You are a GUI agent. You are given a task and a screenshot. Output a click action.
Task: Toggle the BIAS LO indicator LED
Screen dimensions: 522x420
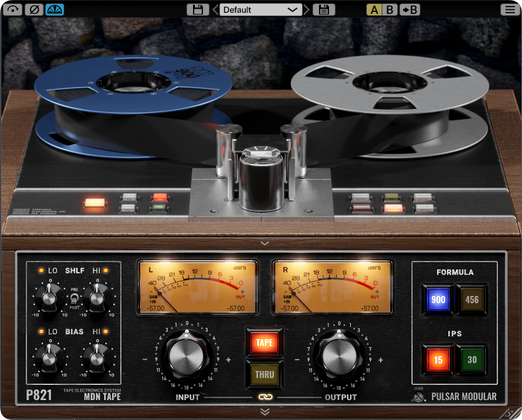tap(41, 331)
